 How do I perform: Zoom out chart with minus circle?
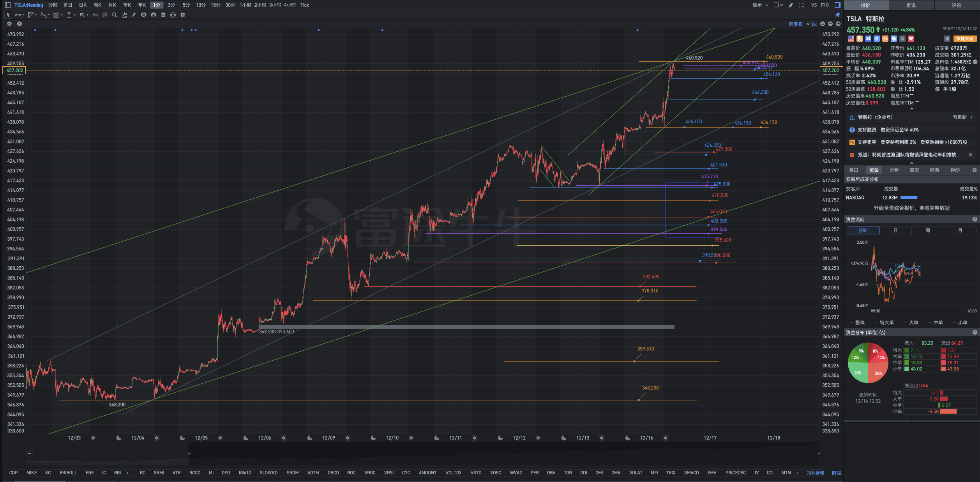830,24
